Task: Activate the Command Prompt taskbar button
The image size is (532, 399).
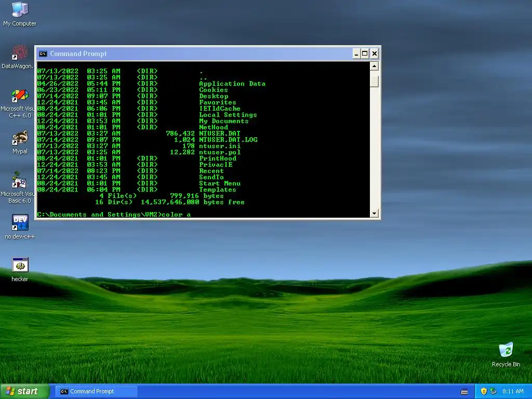Action: tap(96, 391)
